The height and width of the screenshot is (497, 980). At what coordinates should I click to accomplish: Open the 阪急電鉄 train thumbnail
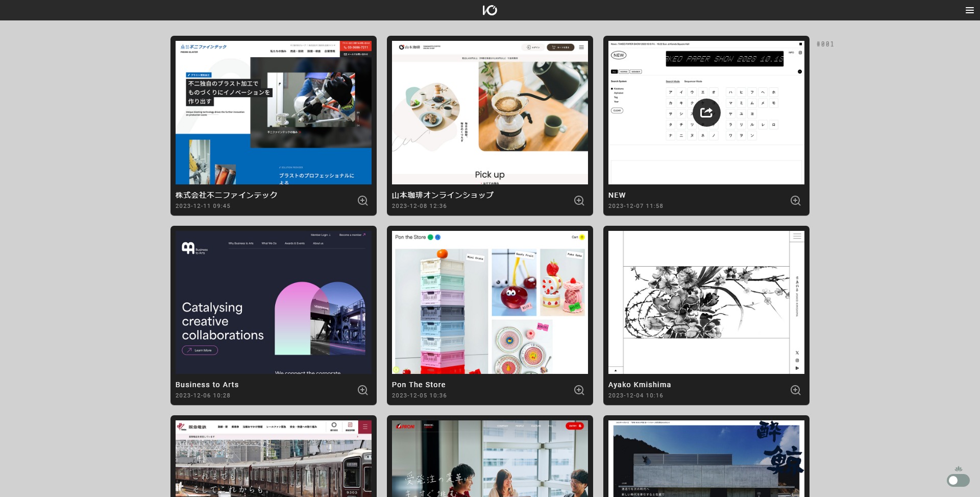click(274, 459)
